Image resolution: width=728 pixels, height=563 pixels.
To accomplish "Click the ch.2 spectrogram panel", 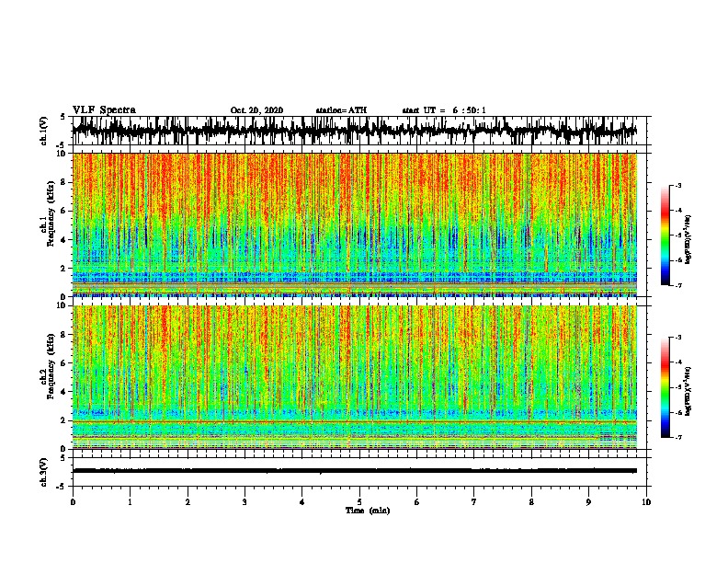I will click(355, 377).
